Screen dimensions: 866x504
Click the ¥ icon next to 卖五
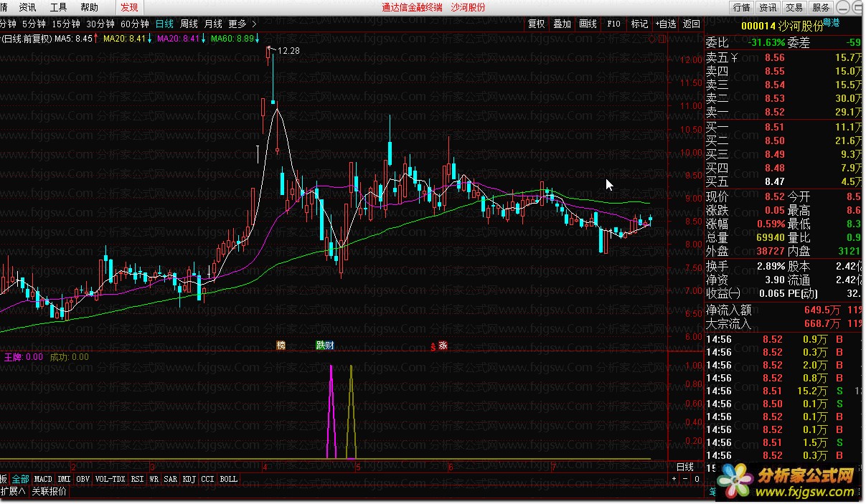point(734,57)
